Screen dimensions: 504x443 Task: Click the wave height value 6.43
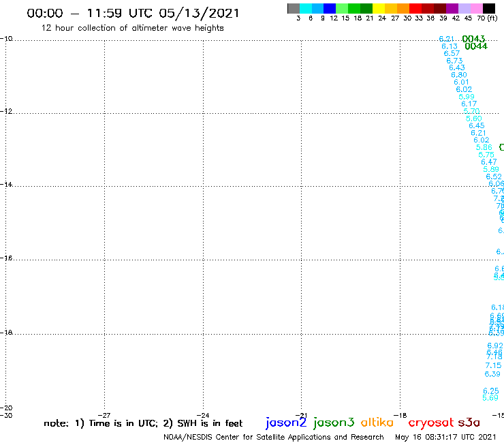(457, 68)
